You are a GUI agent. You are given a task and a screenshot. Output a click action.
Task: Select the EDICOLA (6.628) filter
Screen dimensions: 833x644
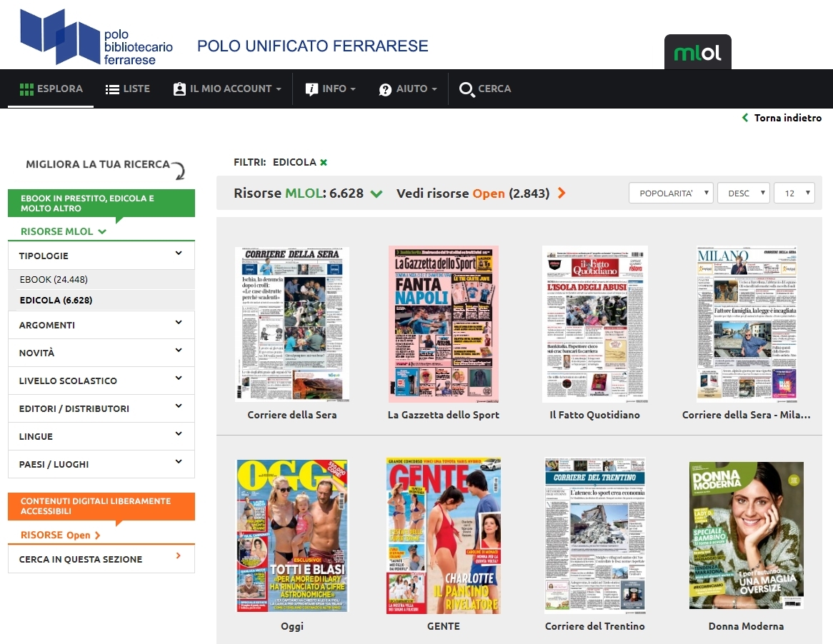tap(56, 300)
